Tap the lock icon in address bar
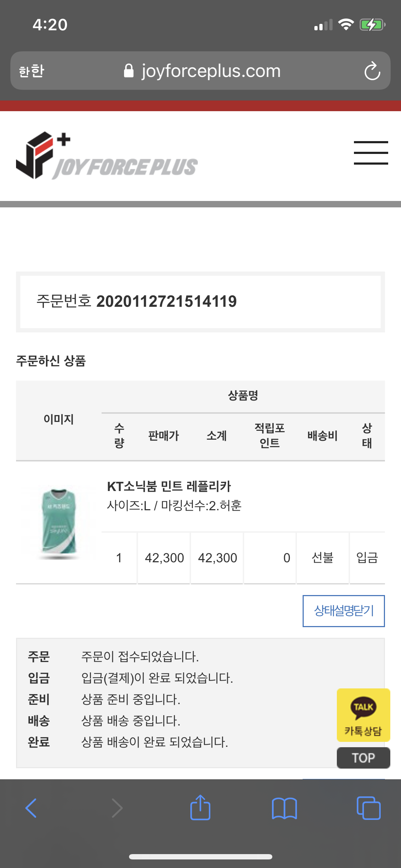Screen dimensions: 401x868 (129, 71)
